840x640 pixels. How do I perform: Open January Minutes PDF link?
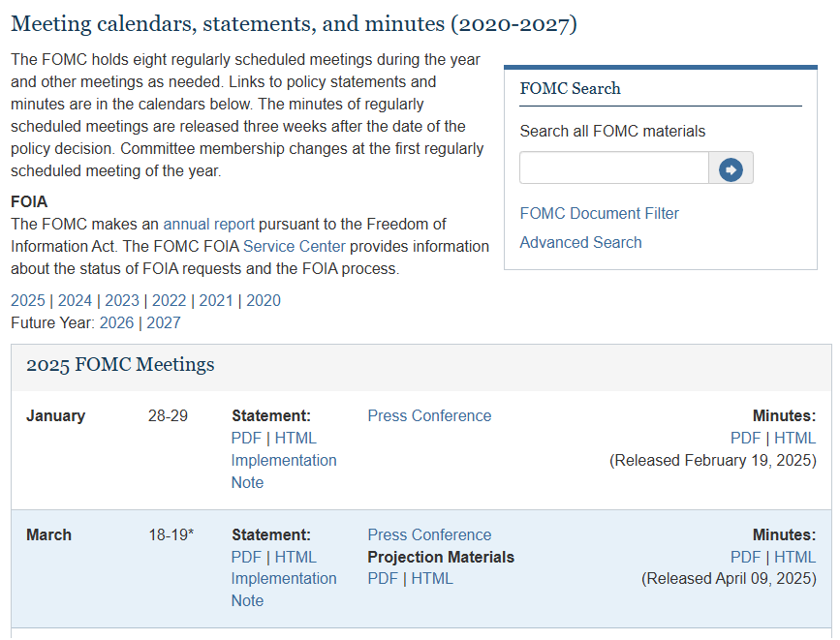745,438
